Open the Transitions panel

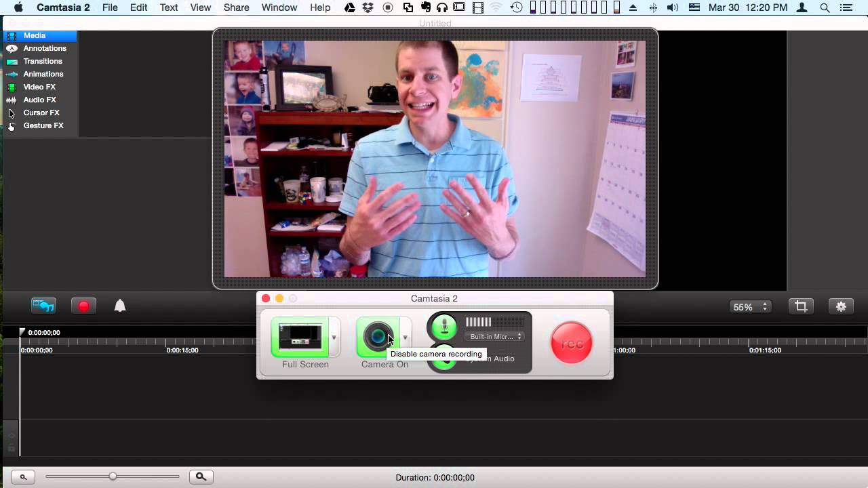(x=39, y=61)
